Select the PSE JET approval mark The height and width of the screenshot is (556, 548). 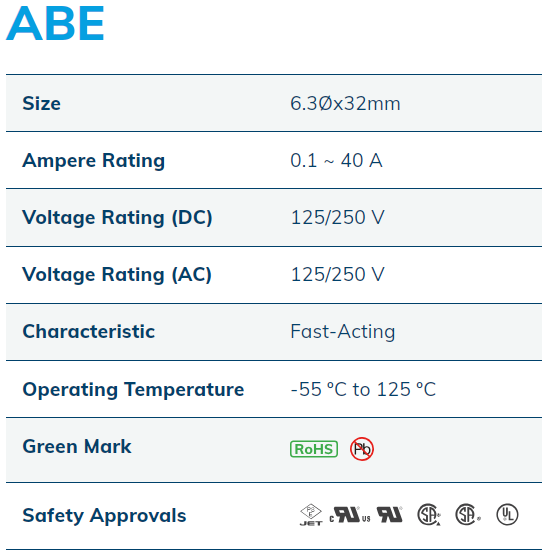(x=311, y=515)
